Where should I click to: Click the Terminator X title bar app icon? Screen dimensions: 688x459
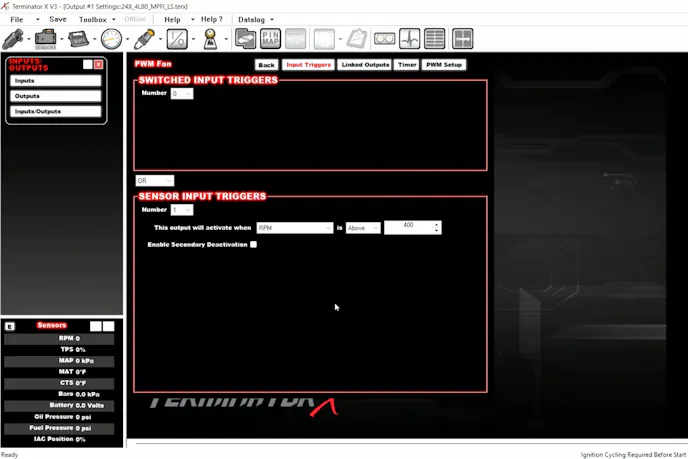point(5,6)
